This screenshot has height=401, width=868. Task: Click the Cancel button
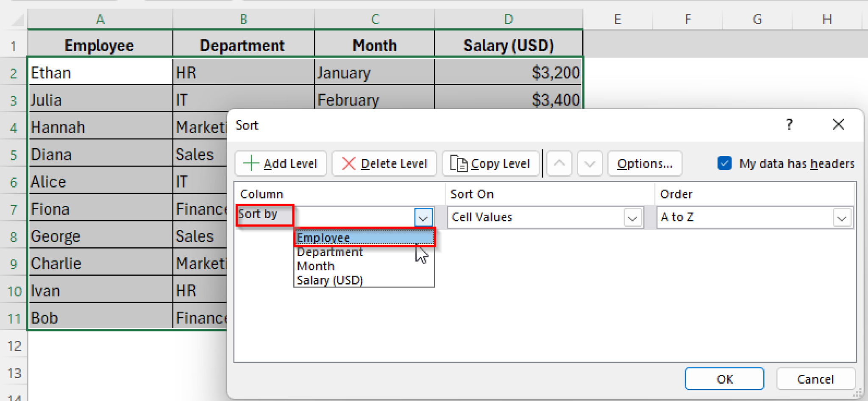click(815, 379)
